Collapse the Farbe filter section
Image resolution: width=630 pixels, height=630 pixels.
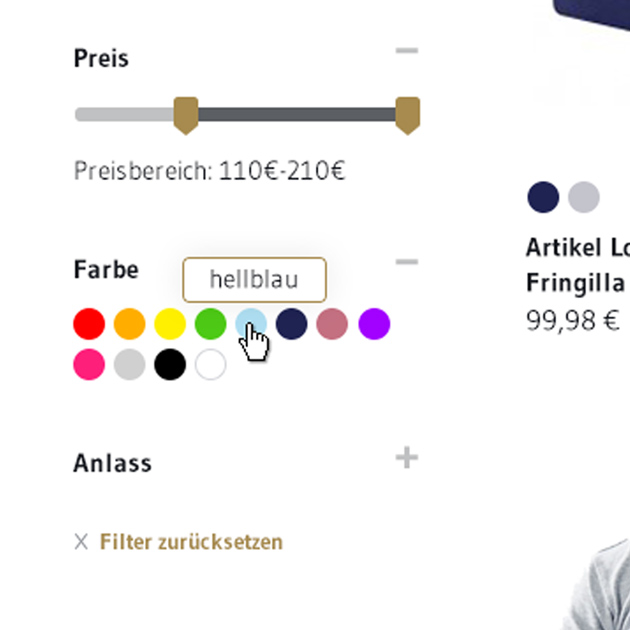pos(407,262)
